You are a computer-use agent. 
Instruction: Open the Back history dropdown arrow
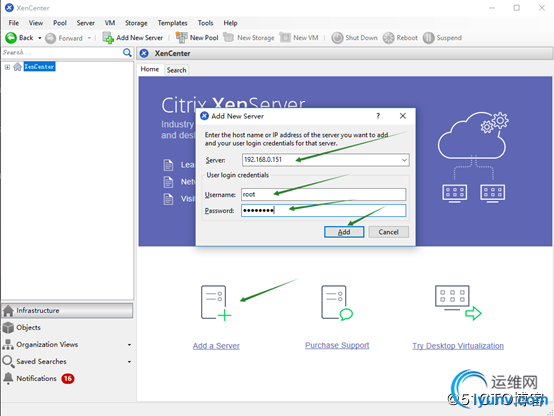[40, 38]
